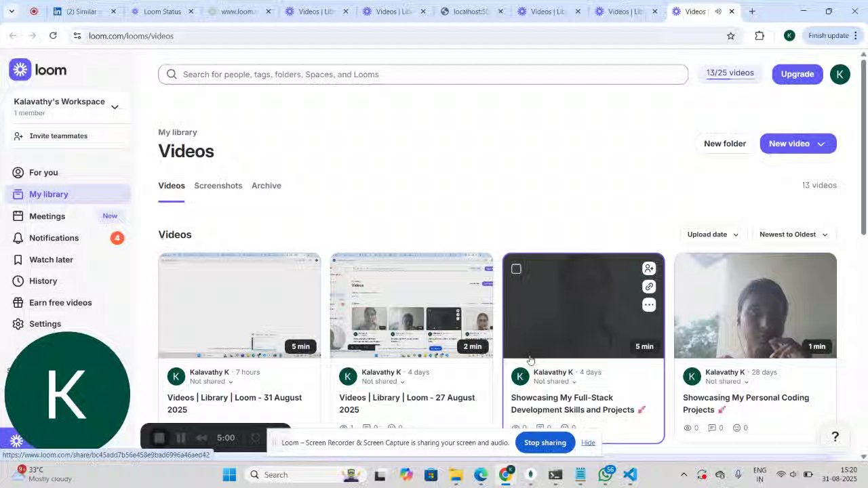Click the stop recording square button
Screen dimensions: 868x488
pyautogui.click(x=159, y=438)
